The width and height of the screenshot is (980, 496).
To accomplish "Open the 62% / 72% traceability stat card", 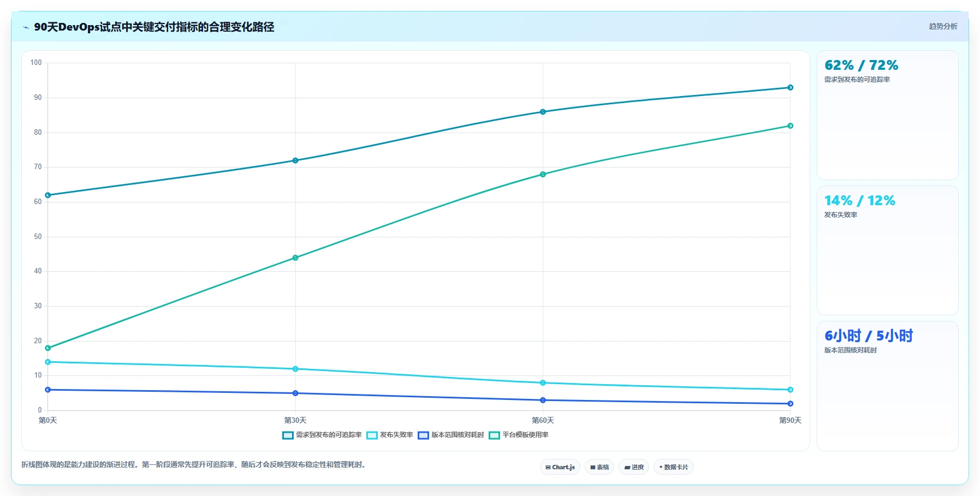I will 887,115.
